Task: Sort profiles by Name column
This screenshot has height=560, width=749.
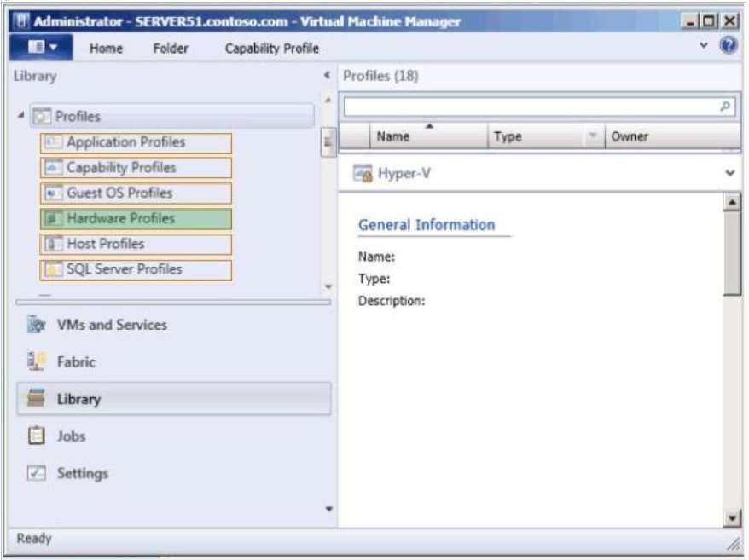Action: pyautogui.click(x=428, y=136)
